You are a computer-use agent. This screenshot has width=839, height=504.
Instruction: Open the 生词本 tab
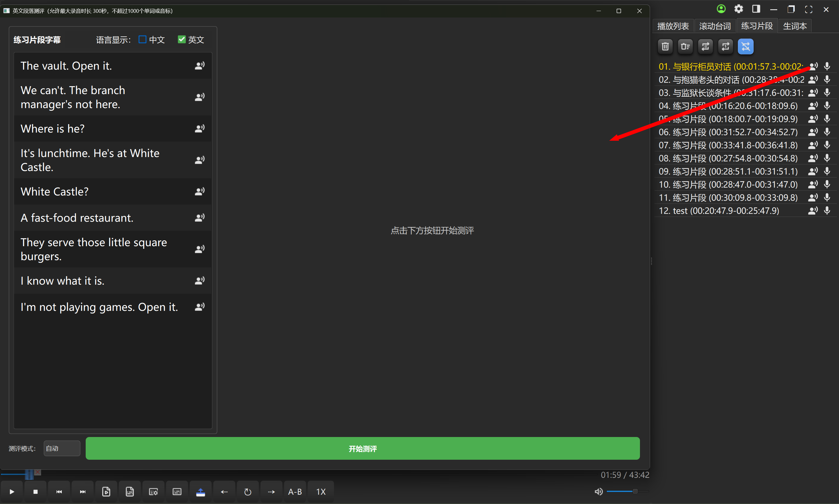pos(794,26)
